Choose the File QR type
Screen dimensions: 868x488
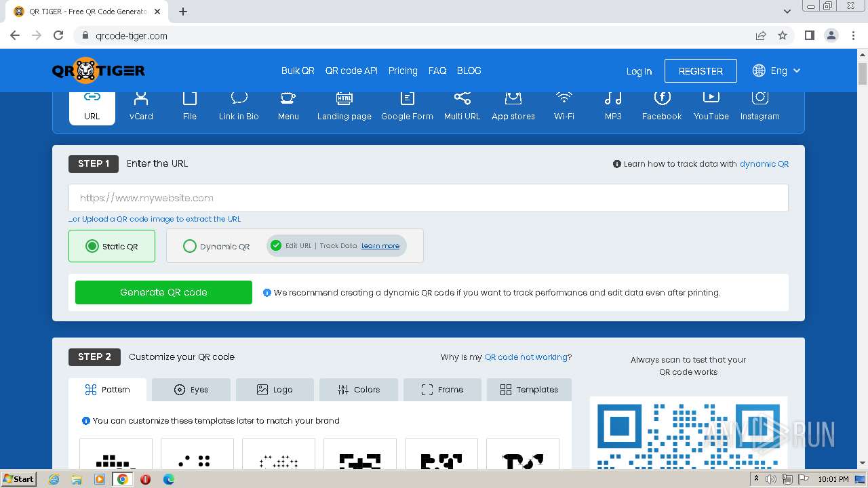pyautogui.click(x=190, y=106)
